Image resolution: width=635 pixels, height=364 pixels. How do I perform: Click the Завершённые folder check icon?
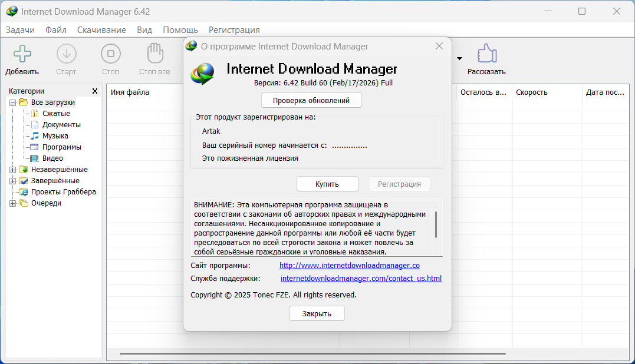[x=24, y=181]
